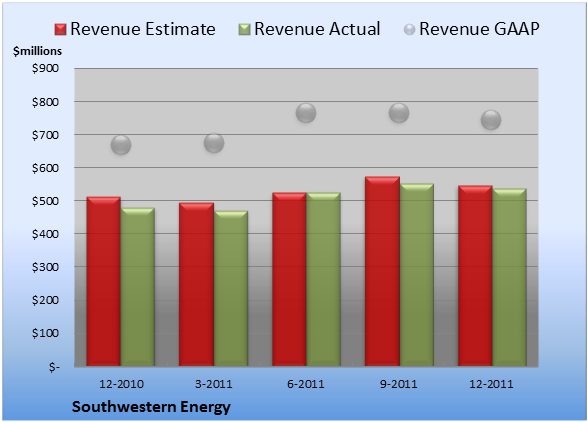The width and height of the screenshot is (588, 422).
Task: Select the red estimate bar for 12-2011
Action: click(x=475, y=276)
